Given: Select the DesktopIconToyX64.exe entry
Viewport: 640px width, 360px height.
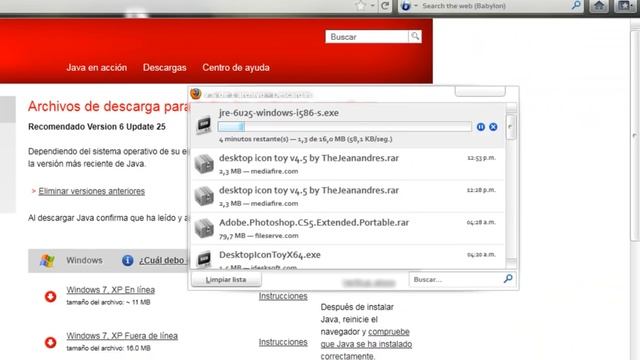Looking at the screenshot, I should (x=270, y=255).
